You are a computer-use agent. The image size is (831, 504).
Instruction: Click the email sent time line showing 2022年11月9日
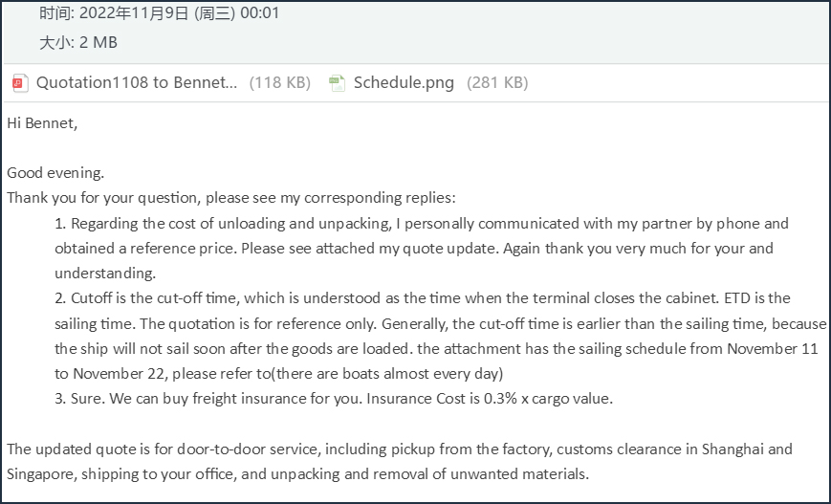tap(159, 14)
